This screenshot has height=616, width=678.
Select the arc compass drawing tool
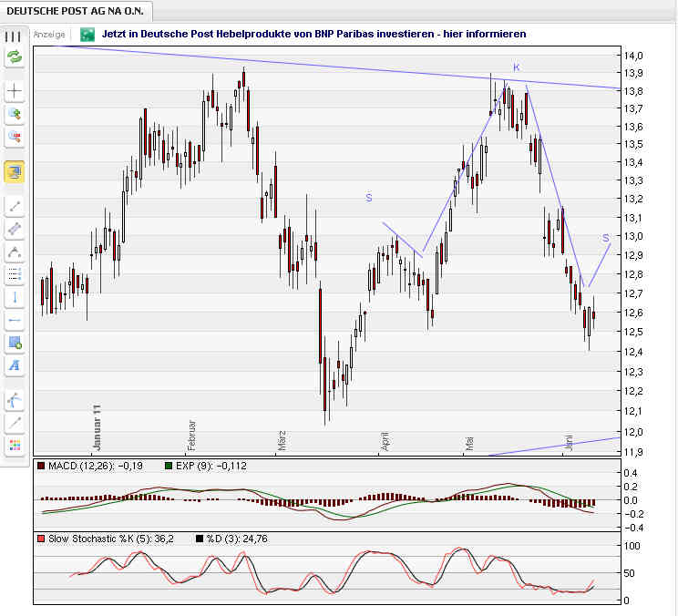point(14,399)
